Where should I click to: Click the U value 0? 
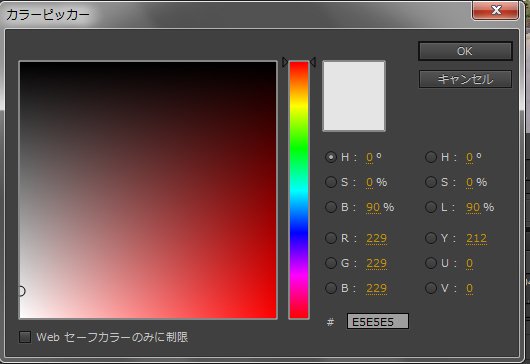click(x=469, y=263)
